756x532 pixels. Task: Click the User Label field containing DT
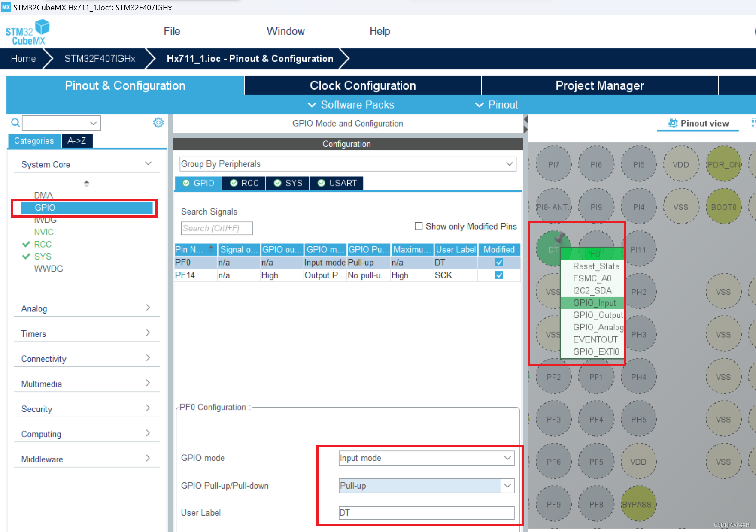pos(427,513)
